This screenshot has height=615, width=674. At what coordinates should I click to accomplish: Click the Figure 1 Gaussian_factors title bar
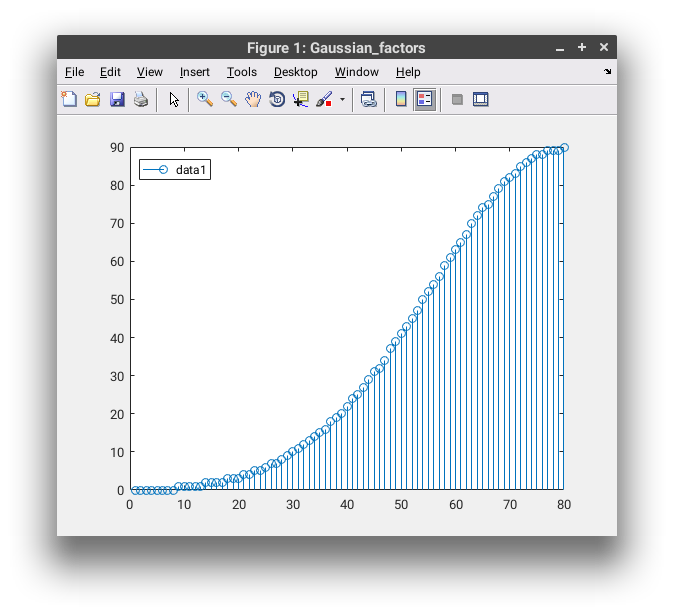pyautogui.click(x=336, y=48)
